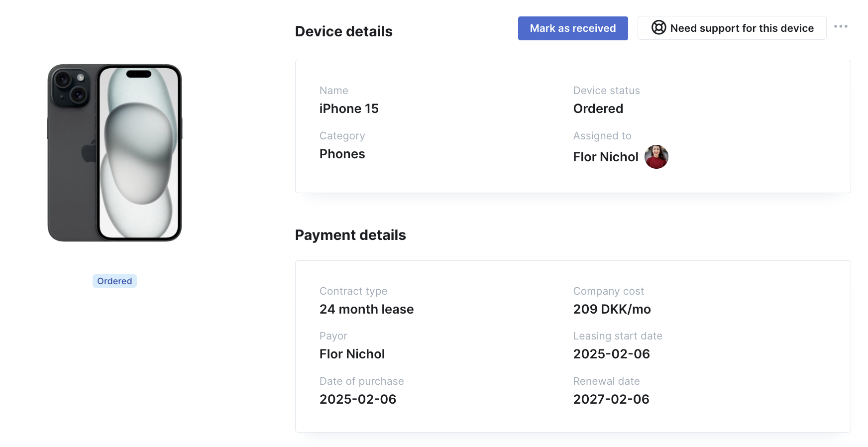This screenshot has height=447, width=868.
Task: Click the Device details heading
Action: click(344, 31)
